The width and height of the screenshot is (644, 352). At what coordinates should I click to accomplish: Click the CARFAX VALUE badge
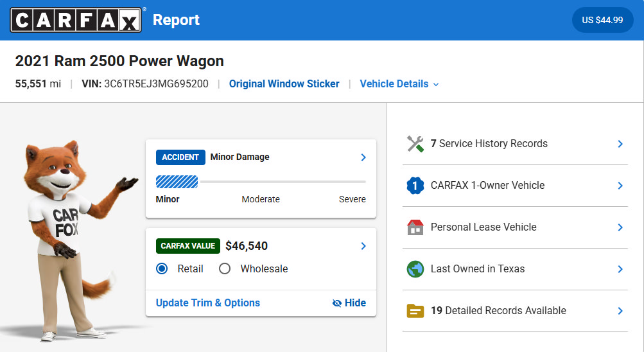187,246
